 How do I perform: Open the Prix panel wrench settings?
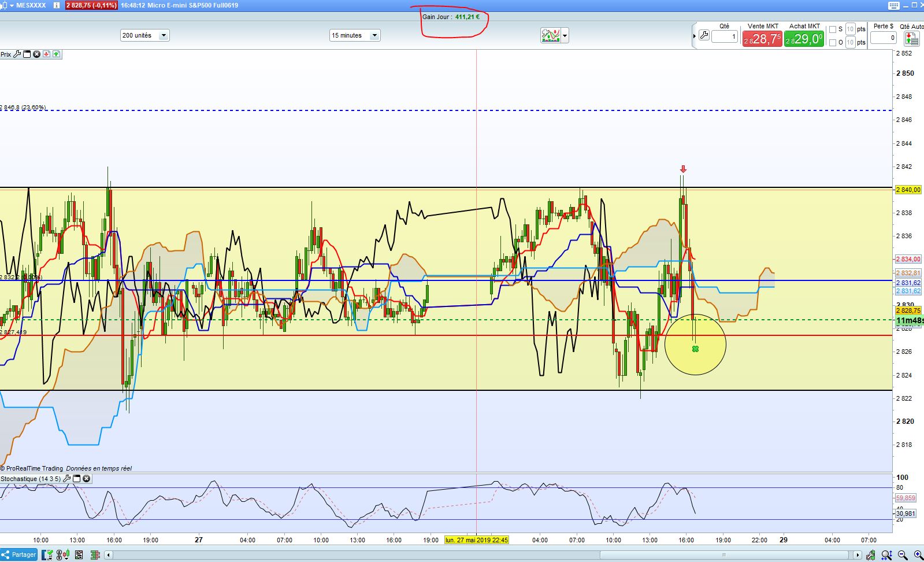pos(17,54)
